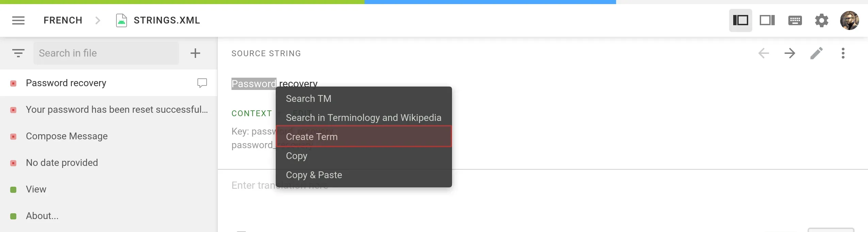Open the three-dot more options menu
The height and width of the screenshot is (232, 868).
click(844, 53)
